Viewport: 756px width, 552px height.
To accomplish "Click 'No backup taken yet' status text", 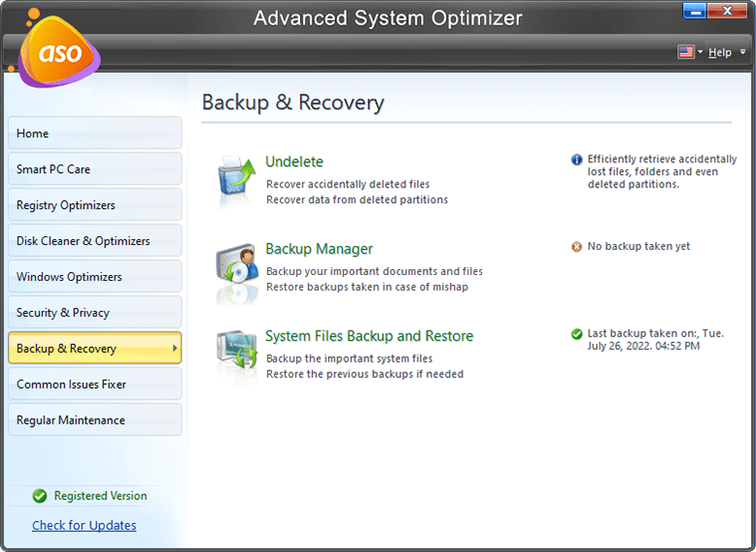I will pos(638,246).
